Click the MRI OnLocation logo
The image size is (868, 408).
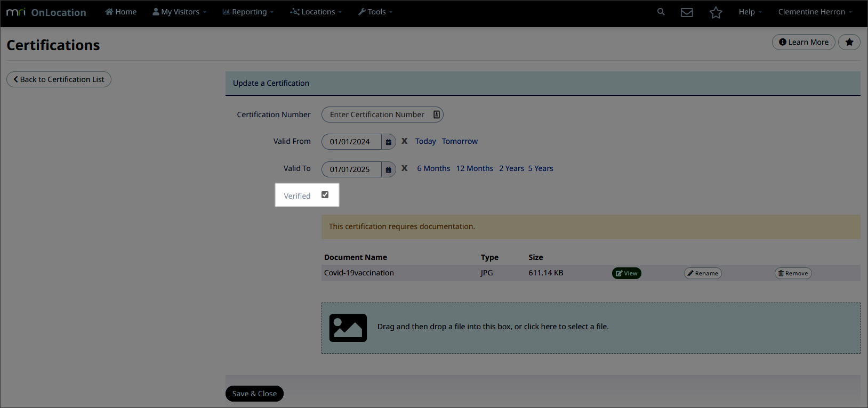pos(46,12)
